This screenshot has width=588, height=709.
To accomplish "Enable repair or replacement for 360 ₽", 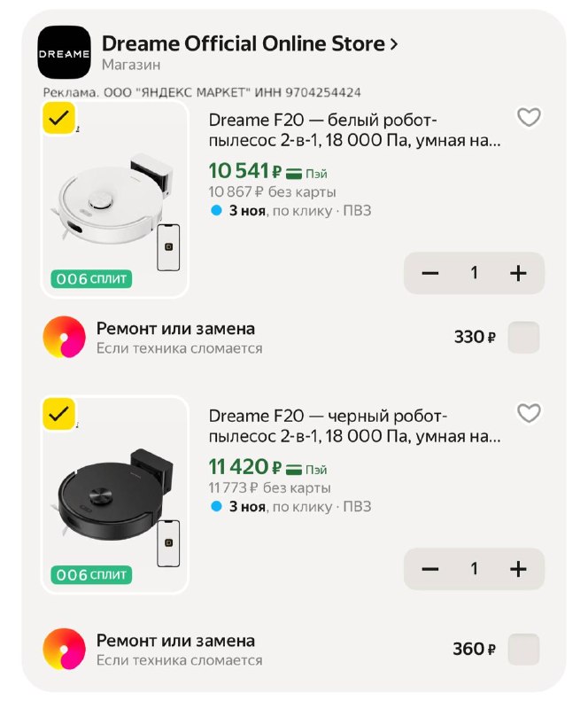I will point(523,650).
